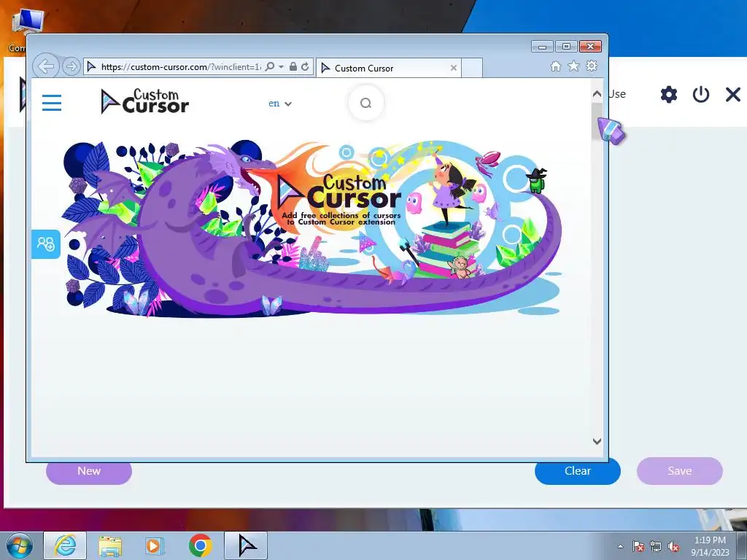Close the Custom Cursor tab
This screenshot has width=747, height=560.
(454, 68)
